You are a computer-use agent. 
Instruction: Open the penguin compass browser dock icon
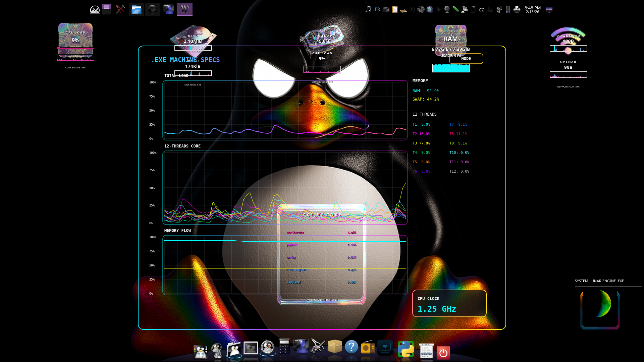[x=268, y=348]
